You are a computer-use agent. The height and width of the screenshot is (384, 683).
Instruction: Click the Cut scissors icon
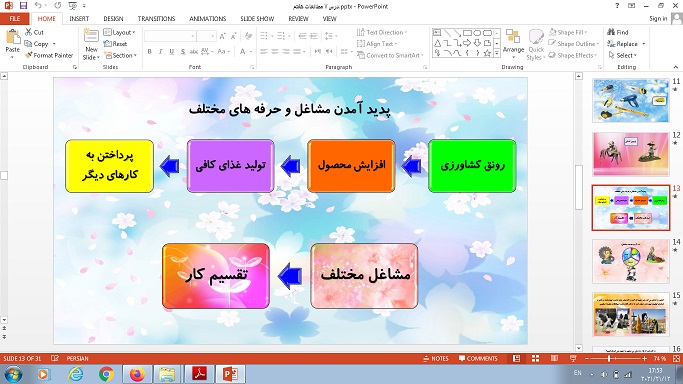pyautogui.click(x=28, y=32)
